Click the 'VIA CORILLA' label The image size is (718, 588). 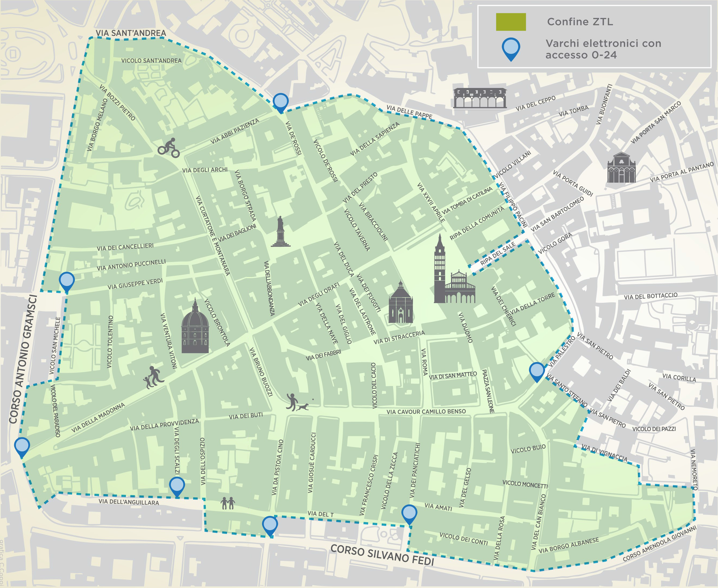point(679,378)
